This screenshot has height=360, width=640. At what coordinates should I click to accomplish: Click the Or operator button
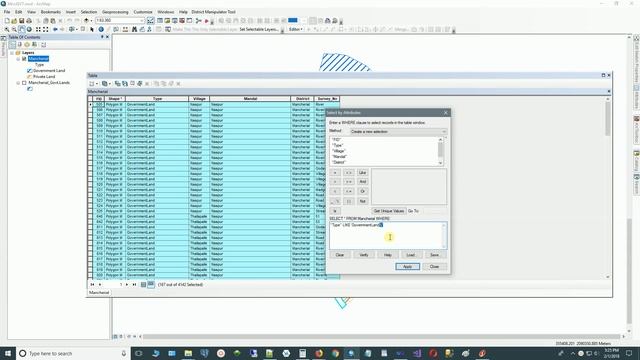tap(362, 191)
